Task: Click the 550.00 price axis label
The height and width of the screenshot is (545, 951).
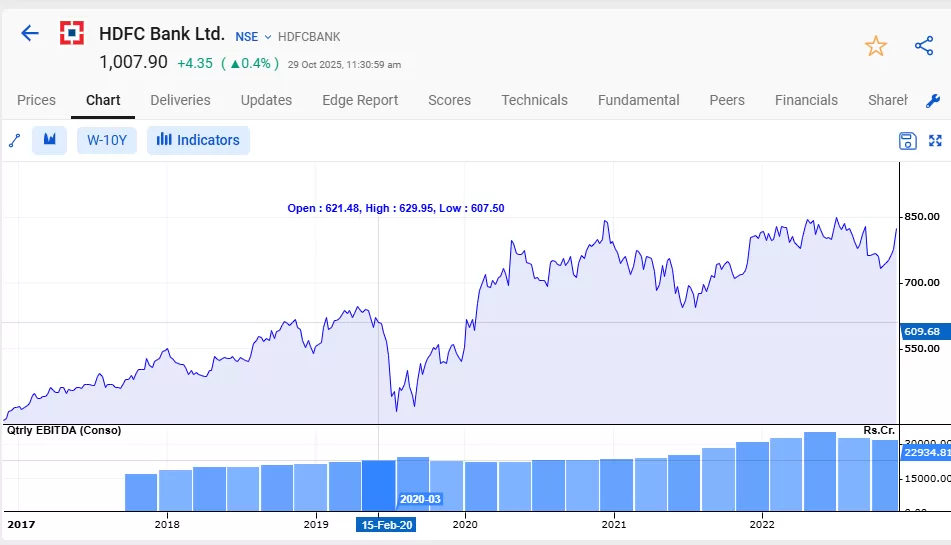Action: click(922, 349)
